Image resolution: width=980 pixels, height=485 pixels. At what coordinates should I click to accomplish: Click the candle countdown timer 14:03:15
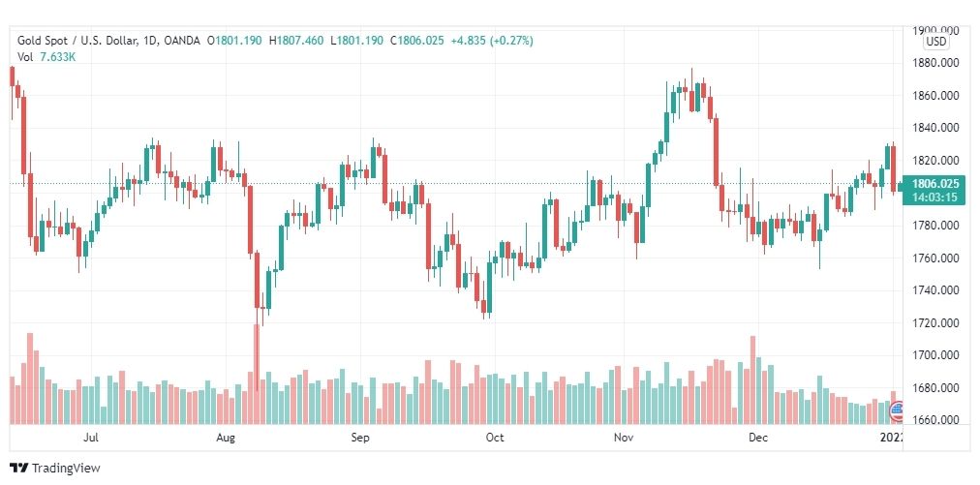pos(934,197)
